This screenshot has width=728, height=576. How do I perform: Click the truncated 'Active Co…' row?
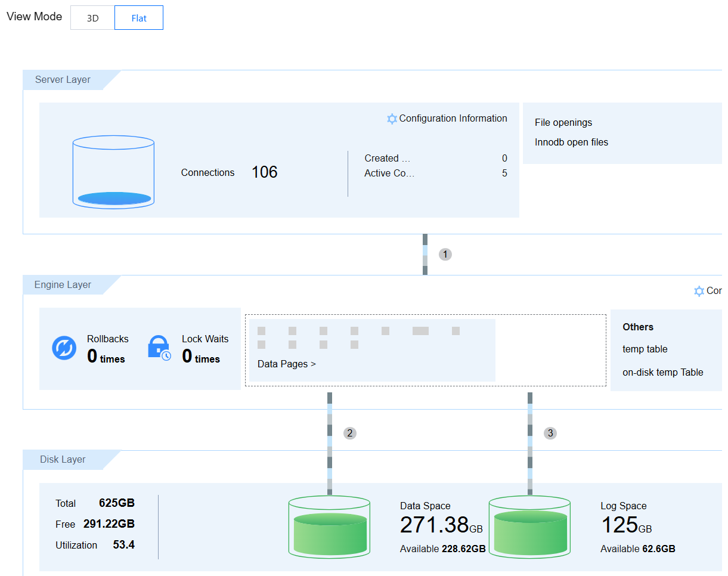436,174
